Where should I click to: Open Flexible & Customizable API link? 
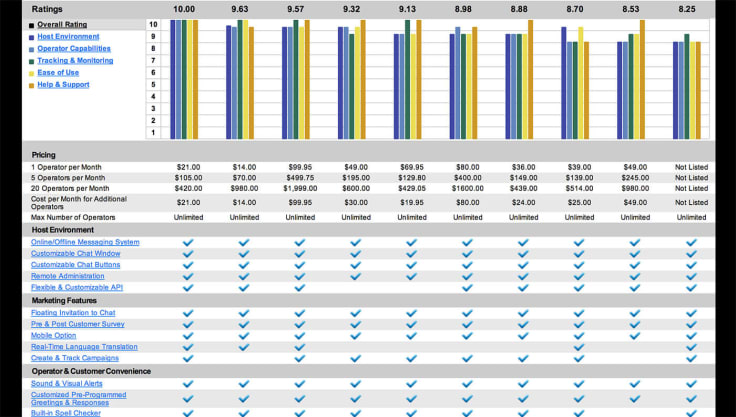click(77, 287)
